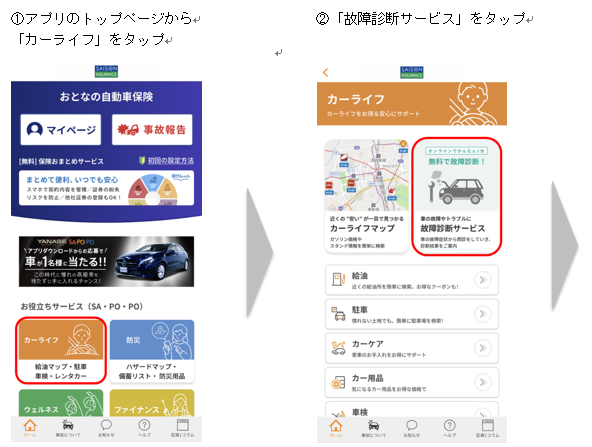Open the カー用品 list item

click(412, 382)
